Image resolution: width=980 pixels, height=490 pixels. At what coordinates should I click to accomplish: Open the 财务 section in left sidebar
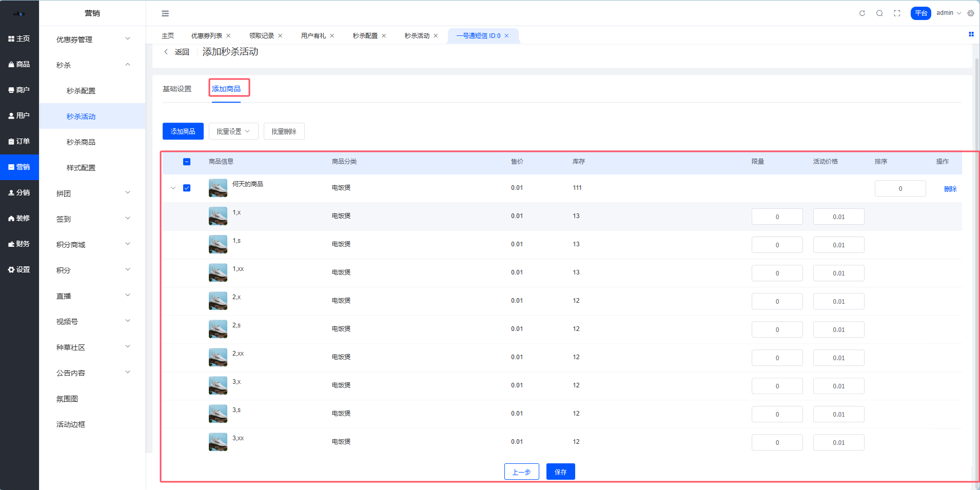pos(19,244)
